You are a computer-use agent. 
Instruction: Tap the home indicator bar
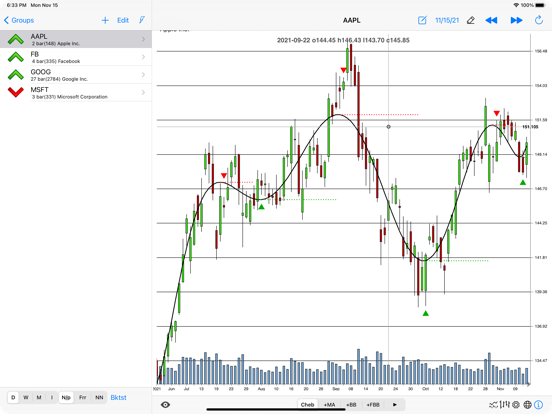click(276, 409)
